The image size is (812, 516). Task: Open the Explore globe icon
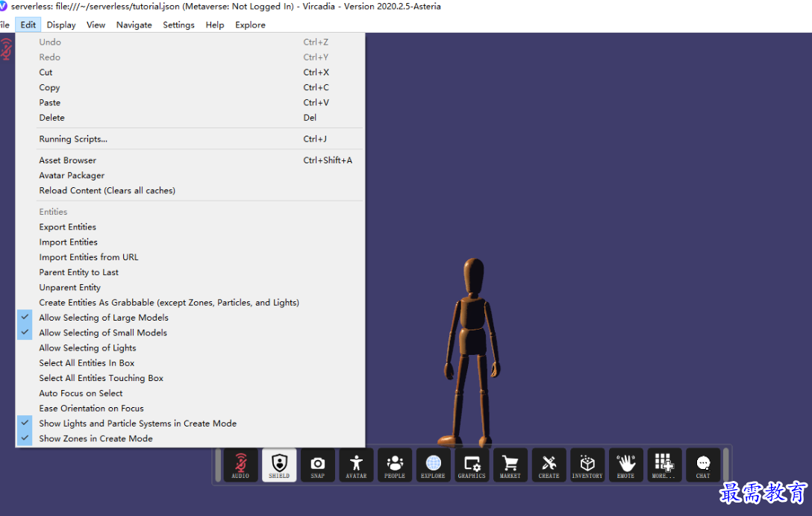pos(433,465)
